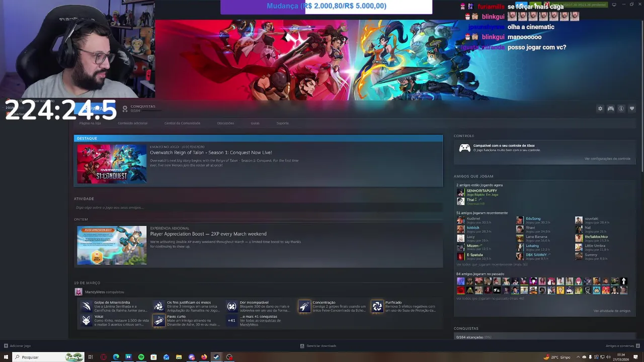Open Task View on the taskbar
644x362 pixels.
click(91, 357)
